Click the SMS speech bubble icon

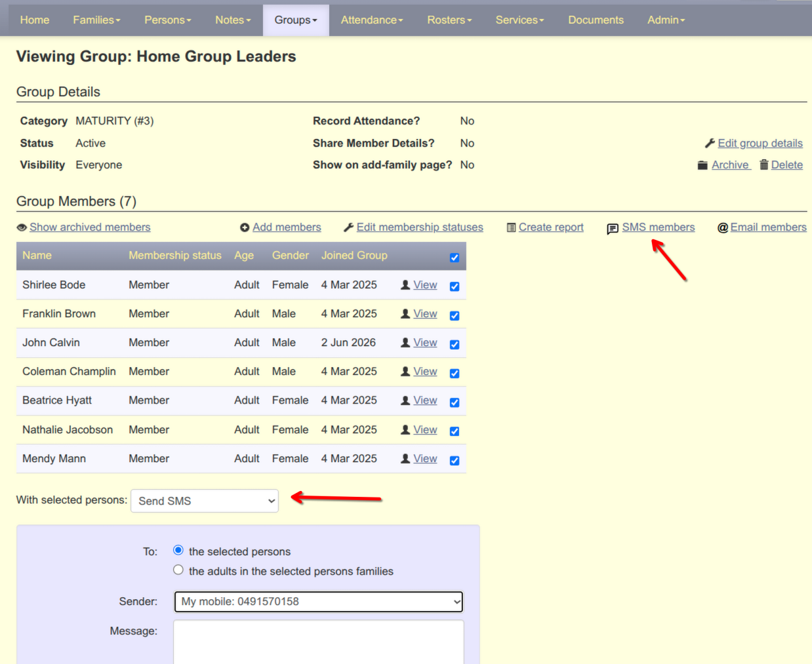[x=613, y=229]
